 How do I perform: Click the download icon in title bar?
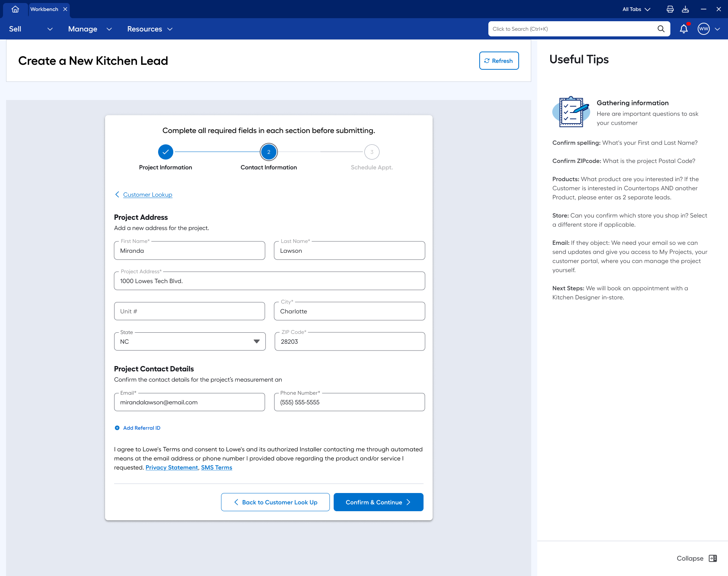(685, 9)
